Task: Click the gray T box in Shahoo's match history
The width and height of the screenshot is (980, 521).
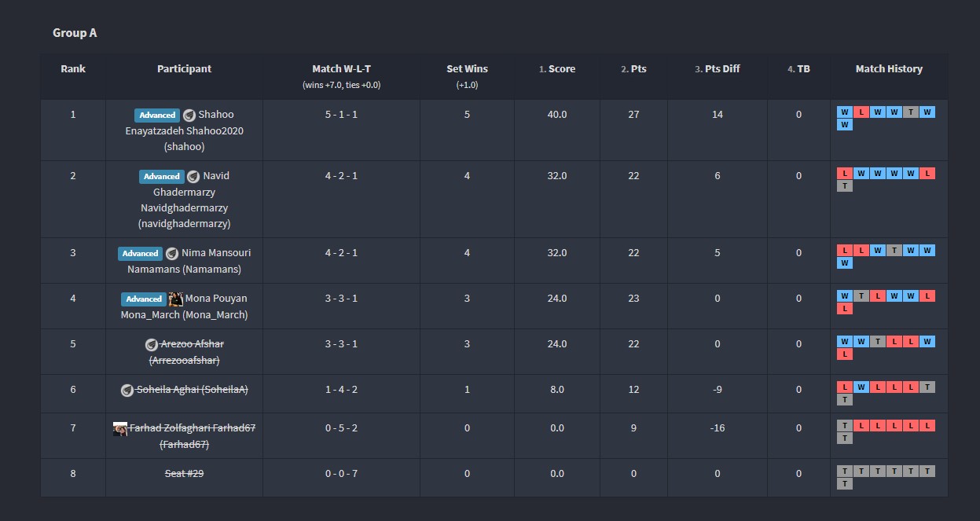Action: 911,112
